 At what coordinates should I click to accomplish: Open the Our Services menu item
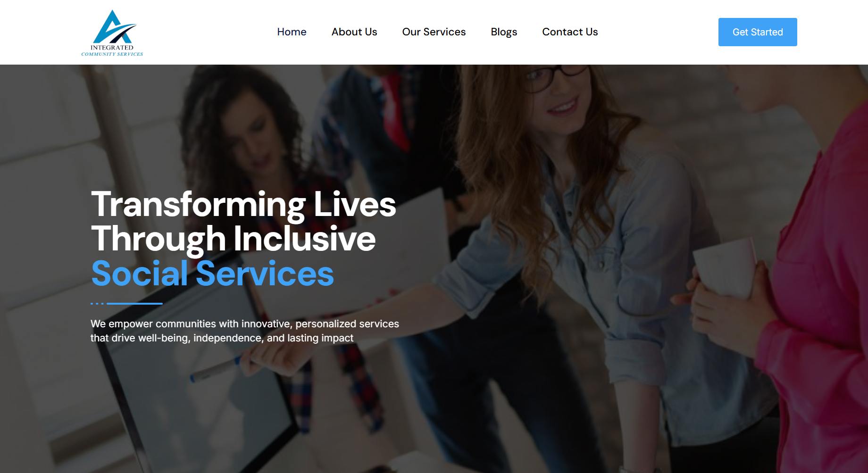434,32
